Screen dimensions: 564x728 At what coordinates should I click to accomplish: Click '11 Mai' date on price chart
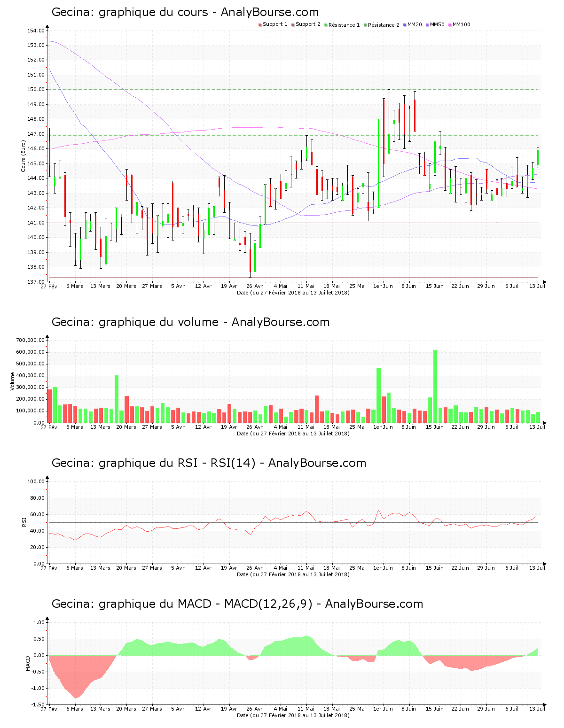[x=306, y=286]
